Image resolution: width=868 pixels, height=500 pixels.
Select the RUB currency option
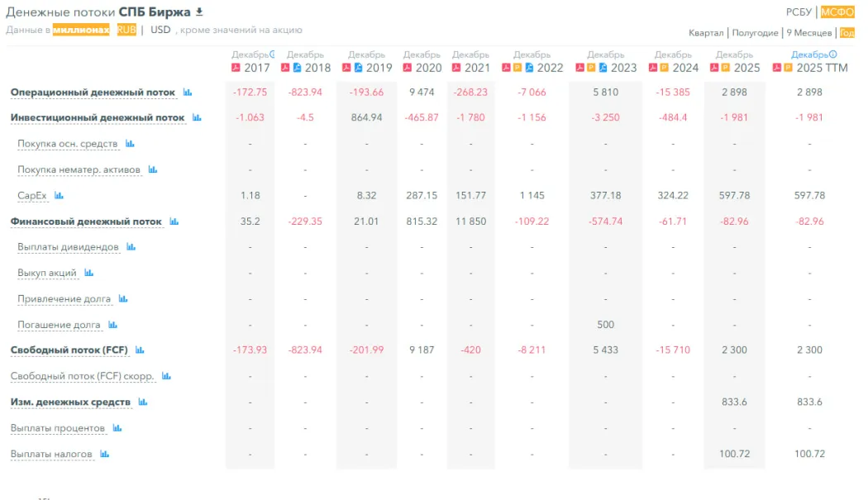click(x=126, y=30)
